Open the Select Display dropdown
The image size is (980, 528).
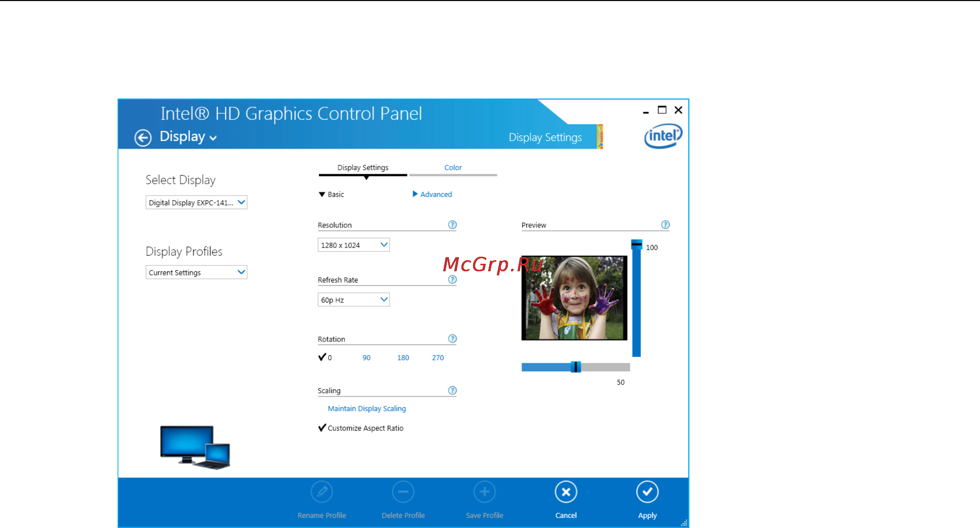[196, 203]
